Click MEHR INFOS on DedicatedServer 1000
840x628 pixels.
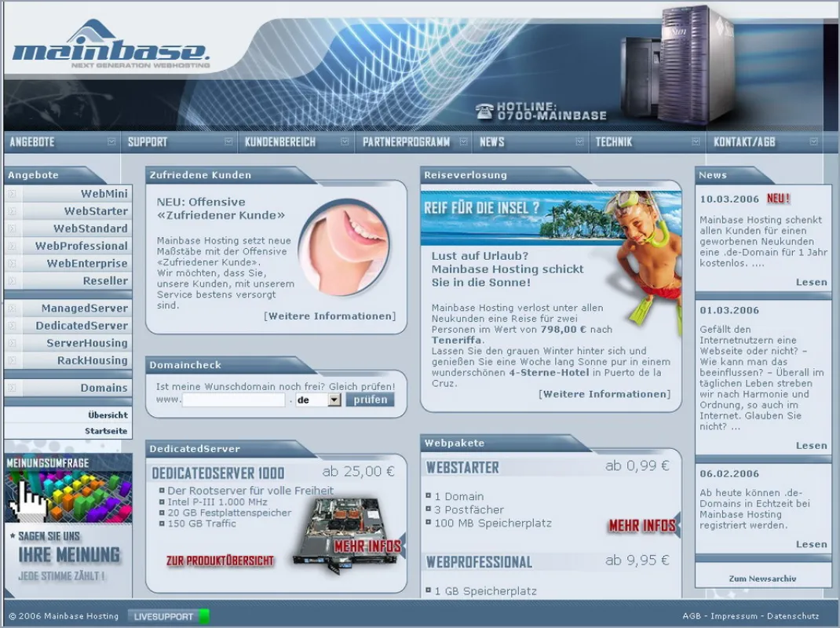(x=368, y=546)
